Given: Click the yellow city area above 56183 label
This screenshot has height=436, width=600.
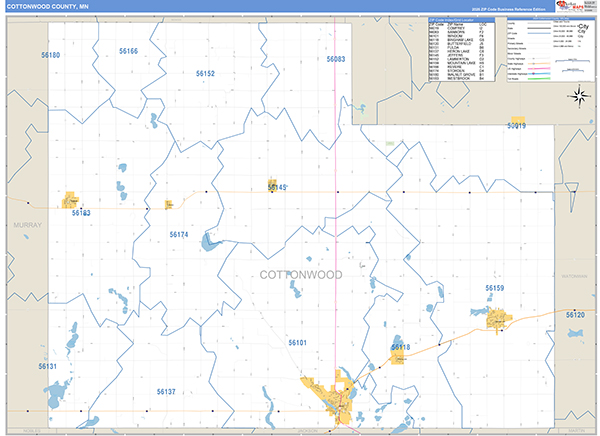Looking at the screenshot, I should (x=70, y=200).
